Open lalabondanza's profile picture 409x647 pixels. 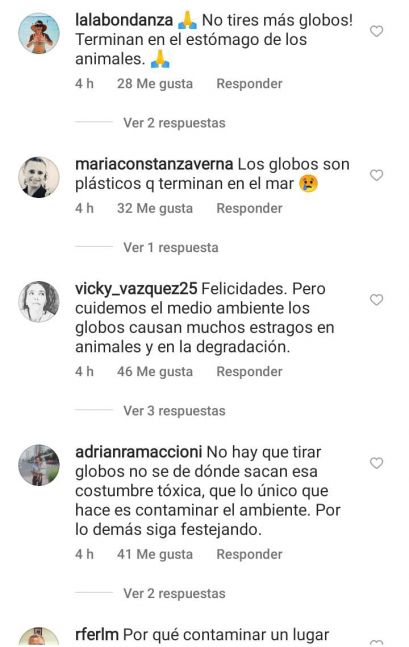click(x=39, y=33)
